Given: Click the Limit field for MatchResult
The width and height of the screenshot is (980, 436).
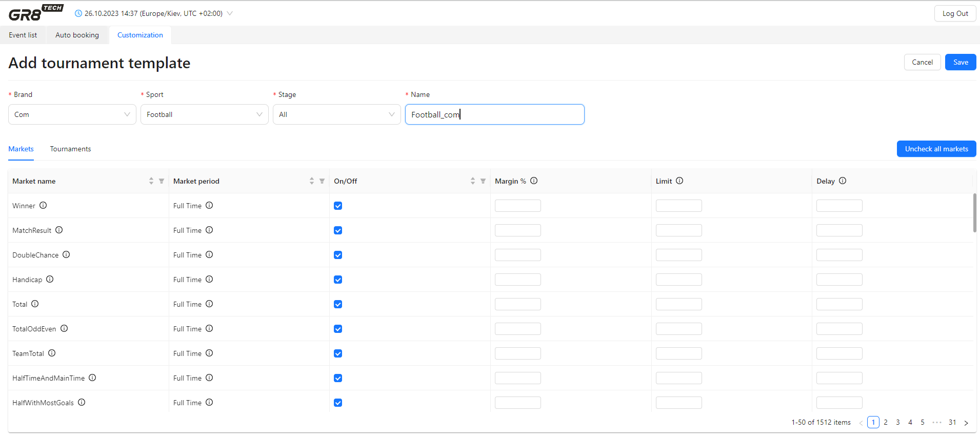Looking at the screenshot, I should [x=679, y=230].
